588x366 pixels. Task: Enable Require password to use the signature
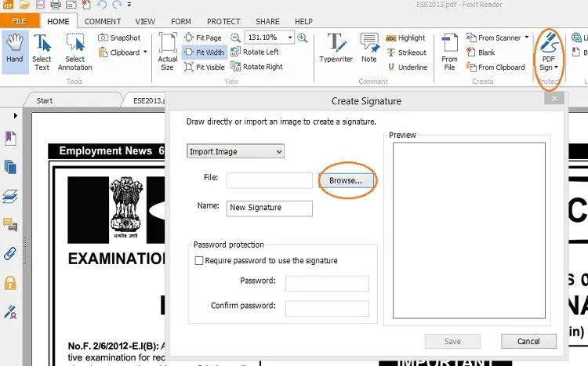coord(199,261)
